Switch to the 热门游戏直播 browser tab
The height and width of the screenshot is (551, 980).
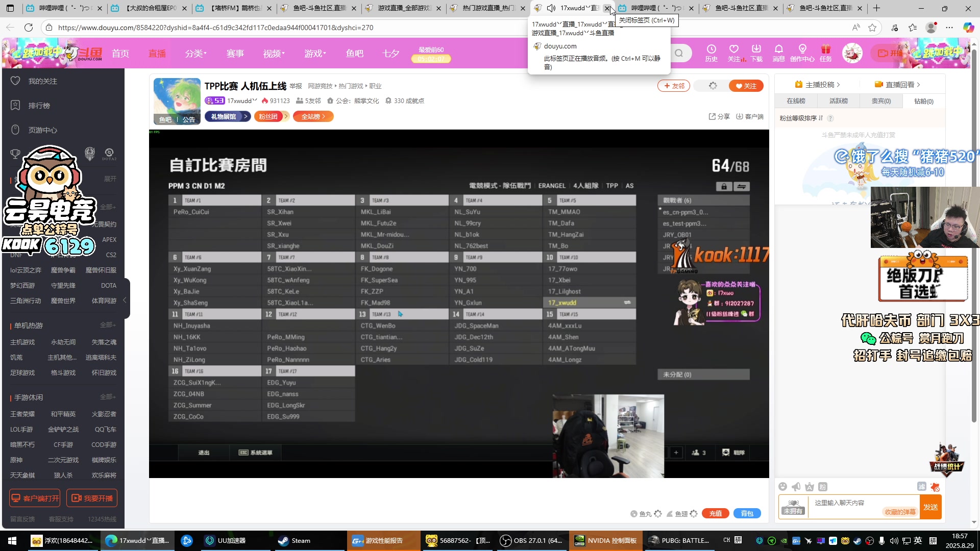(x=487, y=8)
